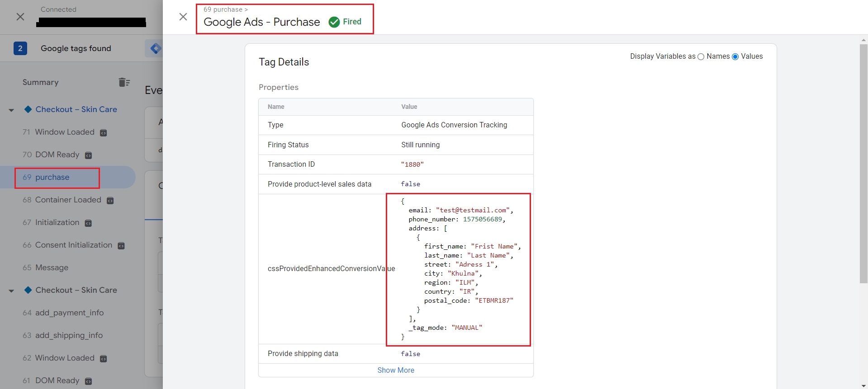The height and width of the screenshot is (389, 868).
Task: Click the Transaction ID value "1880"
Action: (412, 164)
